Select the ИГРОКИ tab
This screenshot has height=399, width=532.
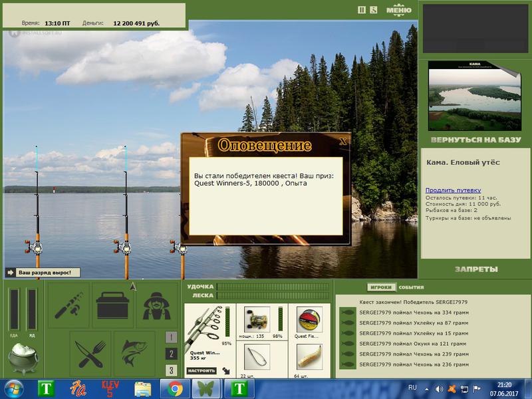pyautogui.click(x=381, y=287)
